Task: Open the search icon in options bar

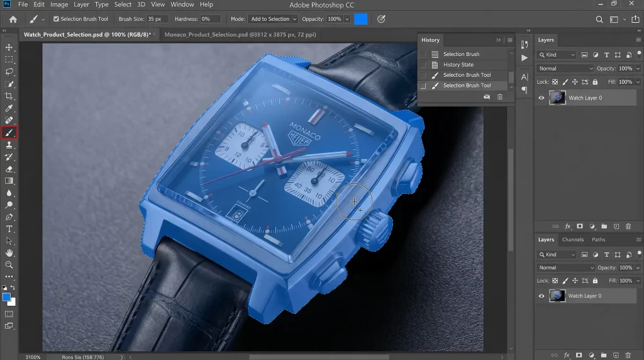Action: [599, 20]
